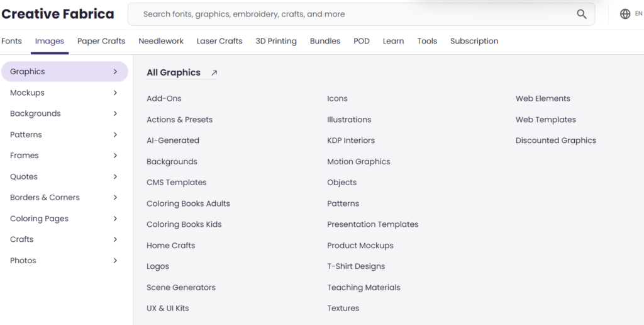
Task: Open the UX & UI Kits link
Action: click(167, 309)
